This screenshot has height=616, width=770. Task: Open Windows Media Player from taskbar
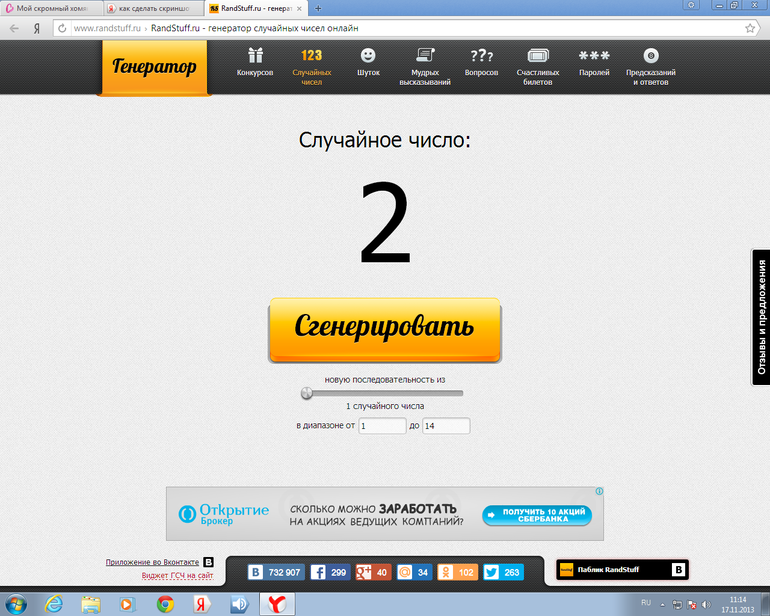(x=127, y=604)
